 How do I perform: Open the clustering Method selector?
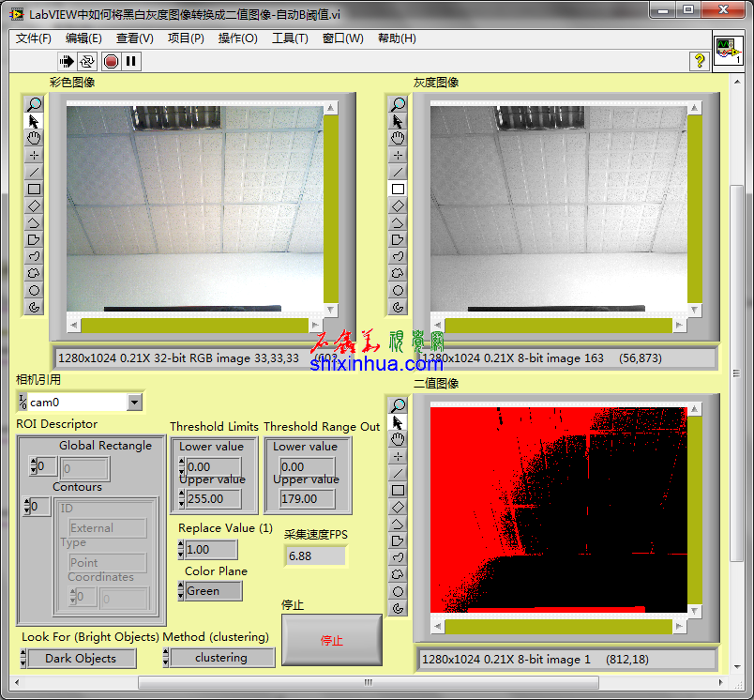[221, 658]
